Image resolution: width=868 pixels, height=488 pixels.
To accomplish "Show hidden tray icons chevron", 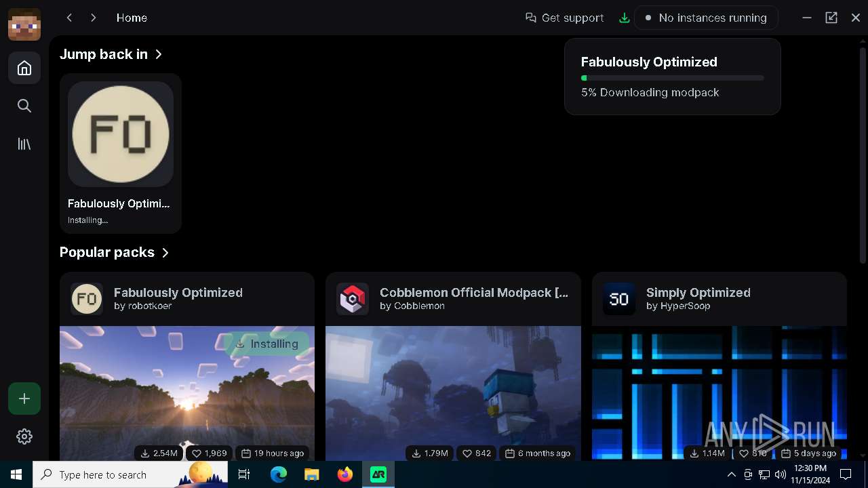I will tap(731, 474).
